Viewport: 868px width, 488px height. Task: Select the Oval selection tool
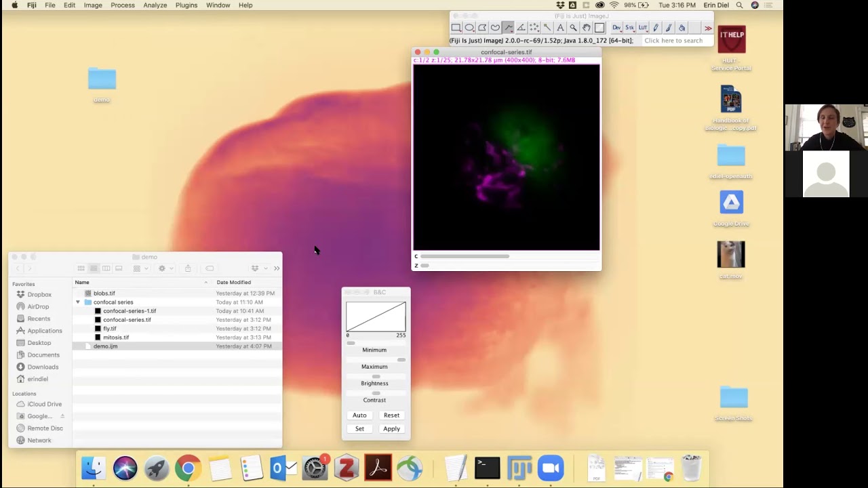[469, 28]
